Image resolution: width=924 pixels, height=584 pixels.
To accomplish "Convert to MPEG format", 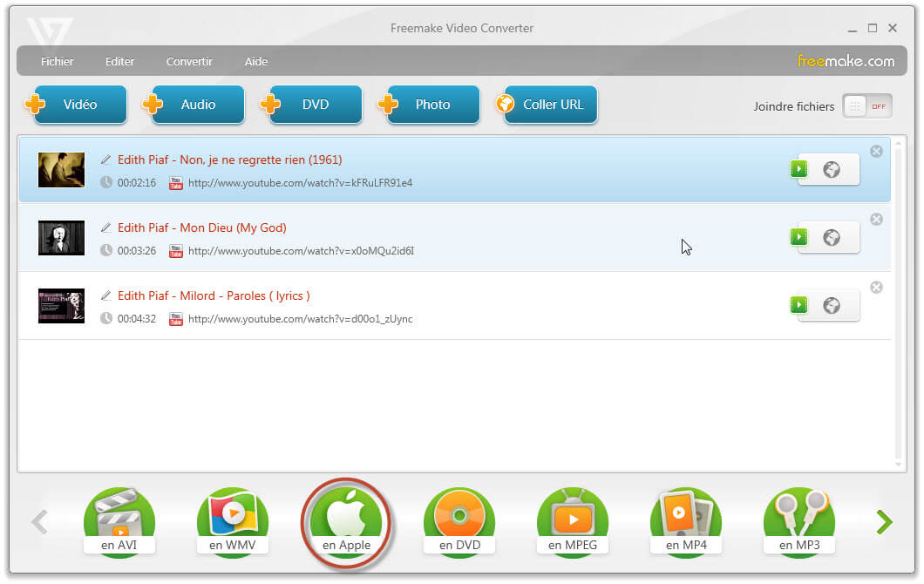I will pos(573,521).
